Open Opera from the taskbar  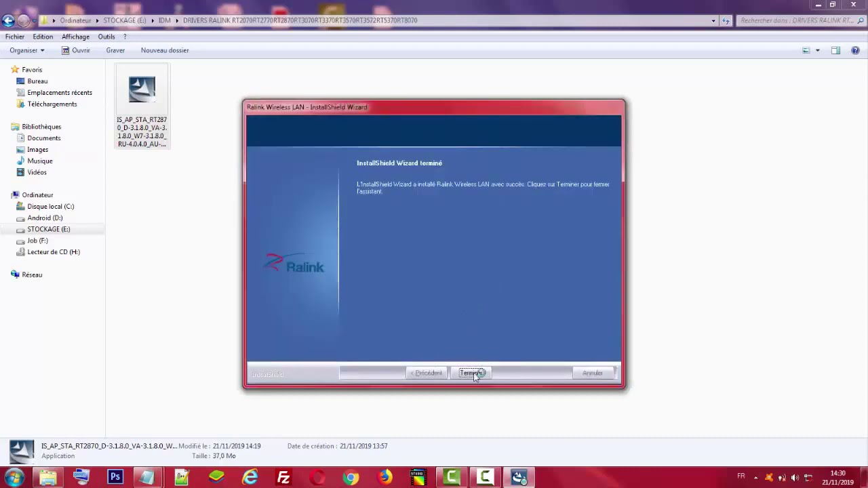317,477
